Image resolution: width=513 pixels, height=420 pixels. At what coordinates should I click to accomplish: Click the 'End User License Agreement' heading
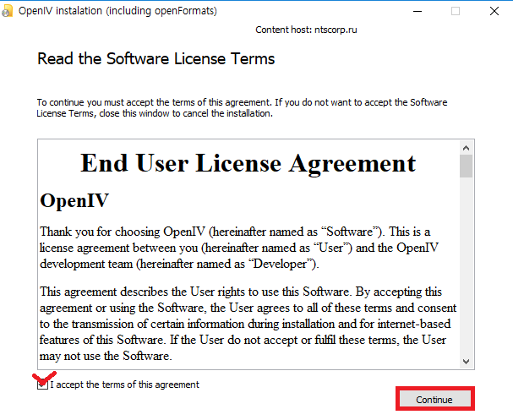(x=248, y=163)
